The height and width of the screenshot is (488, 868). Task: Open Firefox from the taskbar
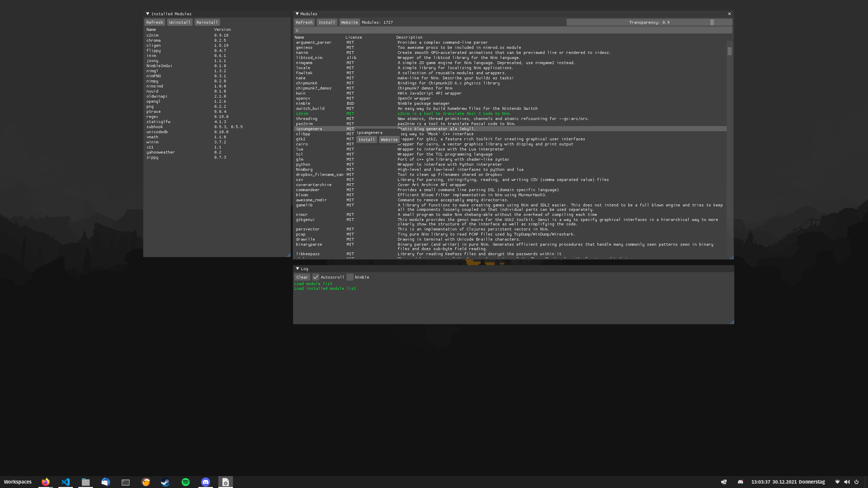tap(45, 482)
